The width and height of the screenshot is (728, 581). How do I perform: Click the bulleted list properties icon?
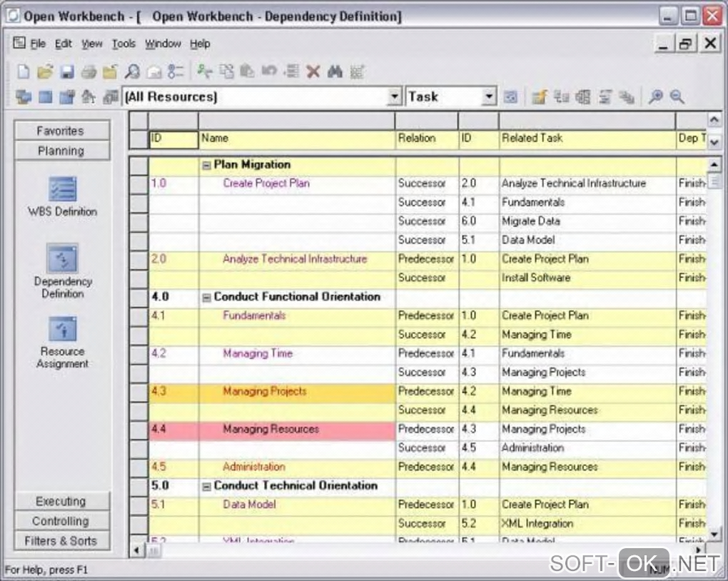176,71
